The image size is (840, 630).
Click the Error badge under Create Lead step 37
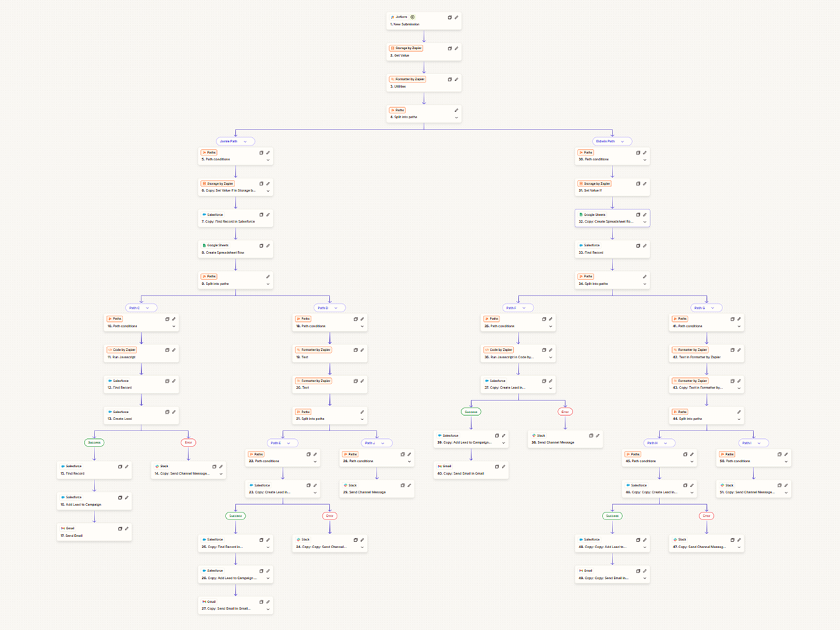(x=564, y=412)
